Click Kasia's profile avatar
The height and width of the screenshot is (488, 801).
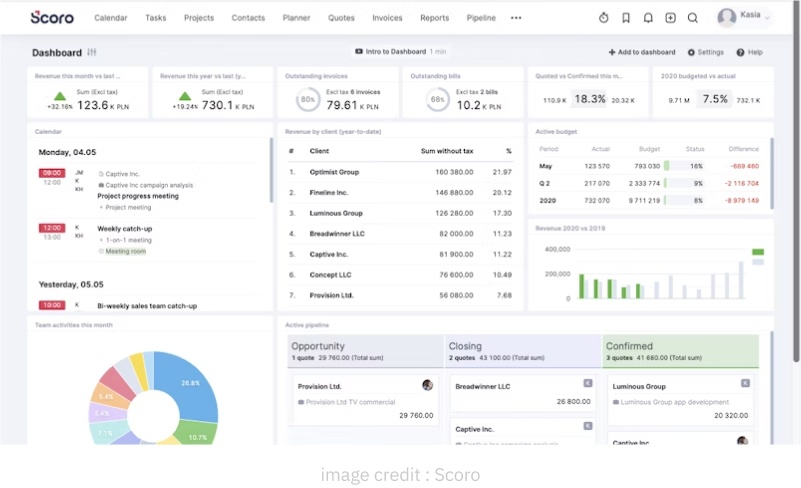[x=726, y=17]
